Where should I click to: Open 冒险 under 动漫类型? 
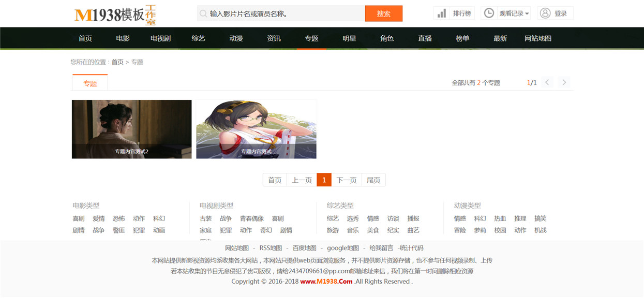coord(460,230)
